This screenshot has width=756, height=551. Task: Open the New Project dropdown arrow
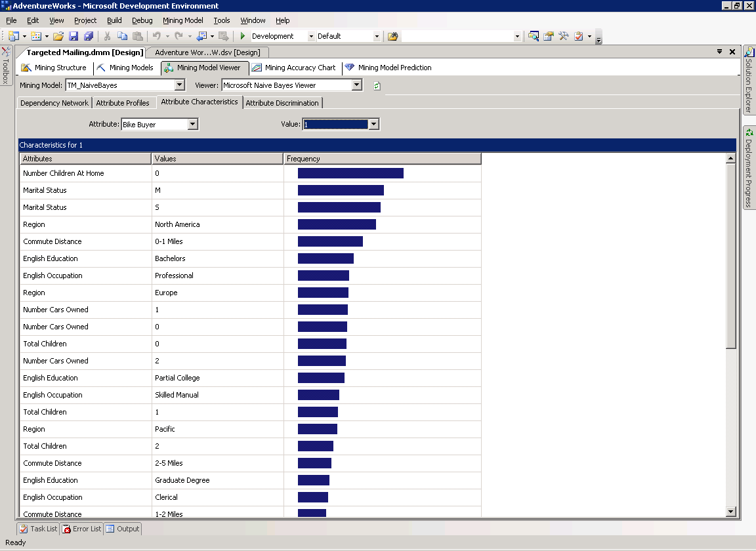pyautogui.click(x=24, y=36)
